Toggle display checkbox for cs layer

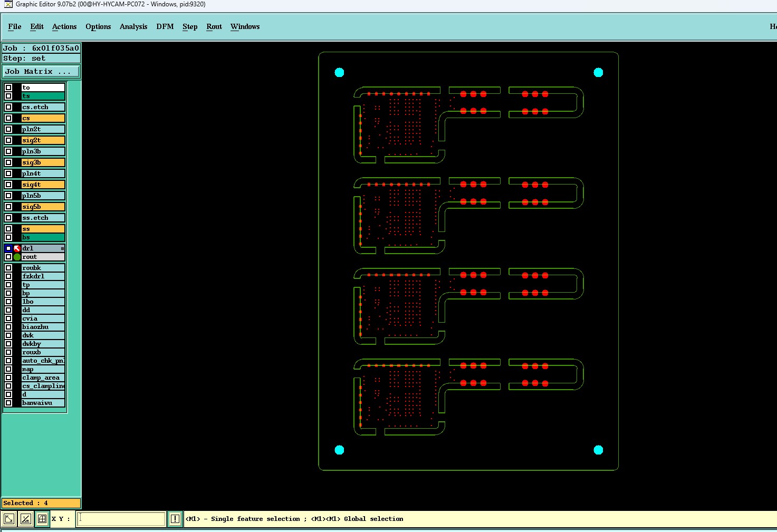(8, 118)
